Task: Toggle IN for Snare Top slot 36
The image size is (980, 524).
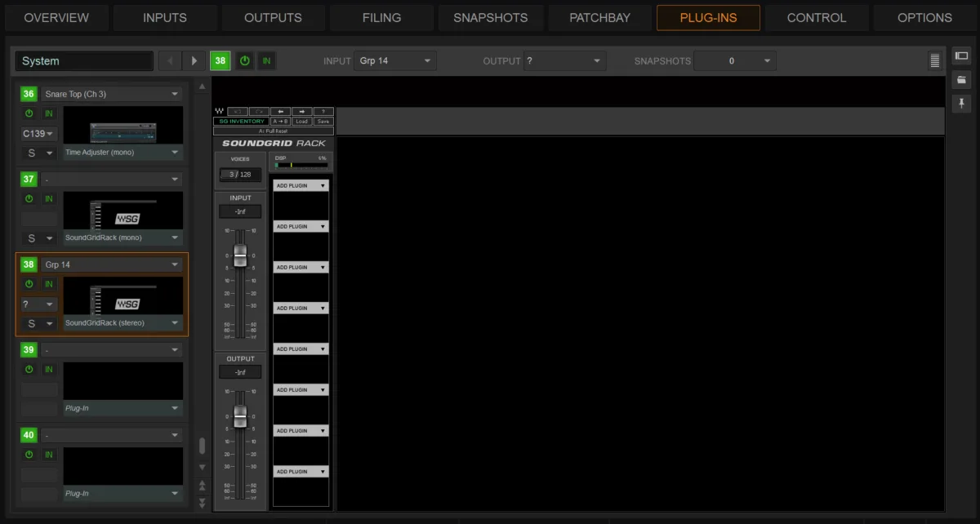Action: coord(49,113)
